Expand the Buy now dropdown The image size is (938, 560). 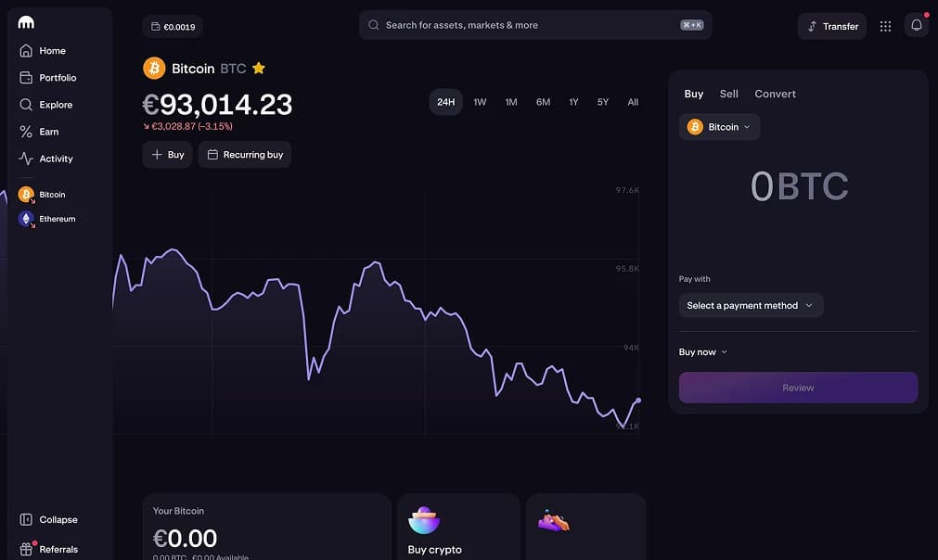pos(703,352)
